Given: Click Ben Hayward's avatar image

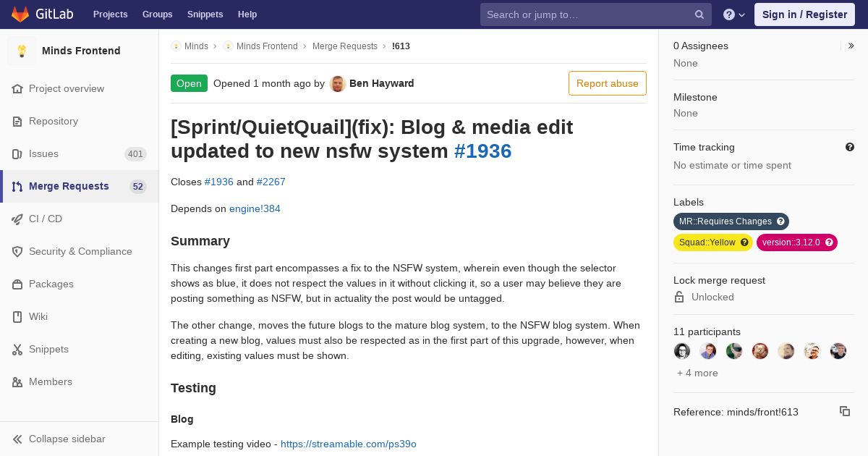Looking at the screenshot, I should coord(338,83).
